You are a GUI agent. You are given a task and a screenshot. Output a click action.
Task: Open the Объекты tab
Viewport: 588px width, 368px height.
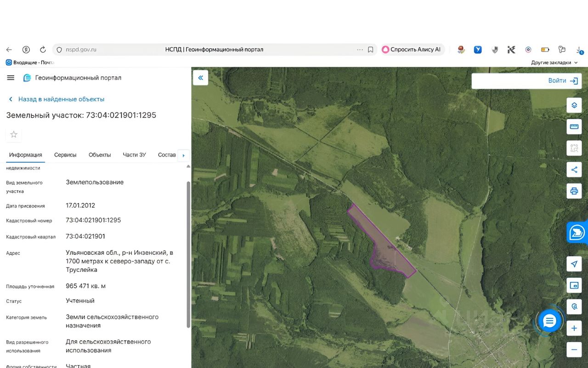[100, 155]
